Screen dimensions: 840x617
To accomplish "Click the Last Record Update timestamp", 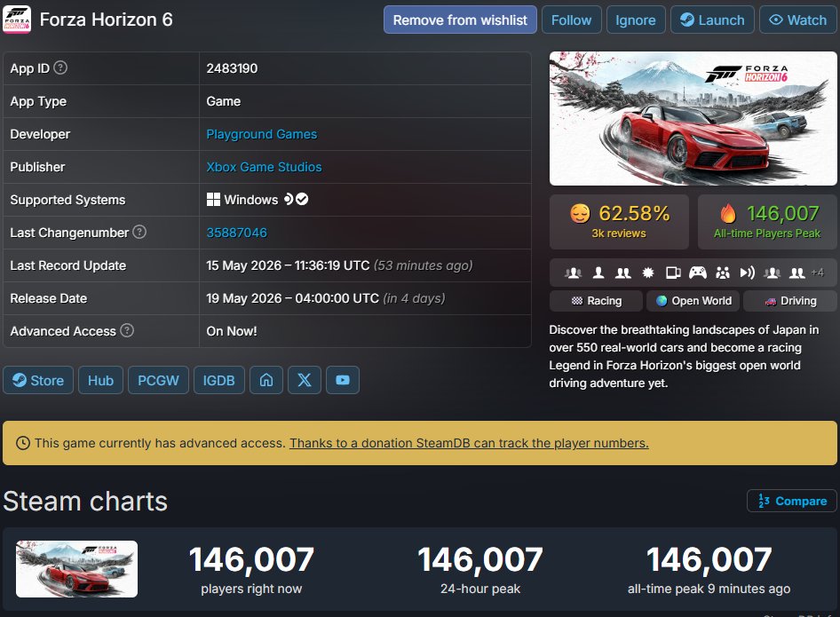I will (x=340, y=265).
